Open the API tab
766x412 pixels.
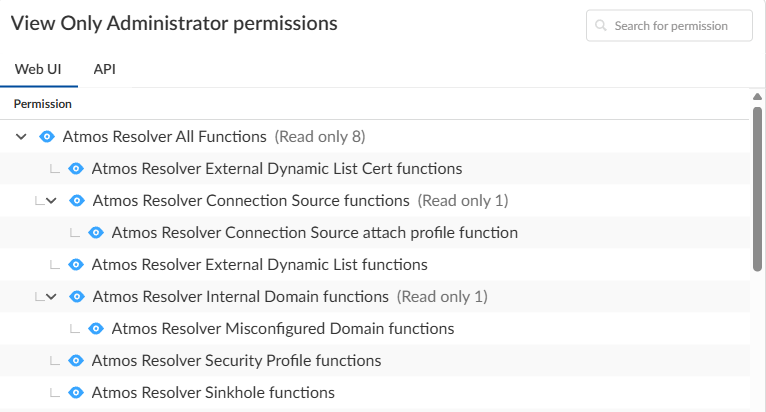click(105, 69)
